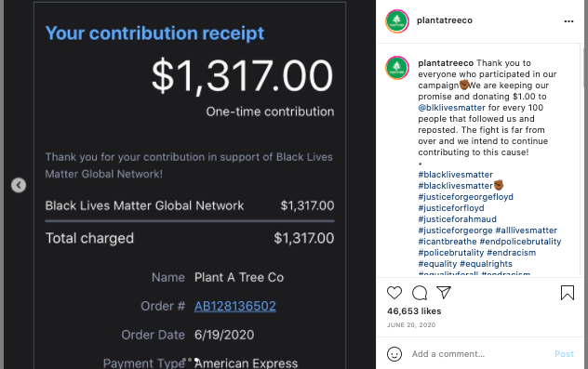Like the post with the heart icon
Viewport: 588px width, 369px height.
pos(394,293)
